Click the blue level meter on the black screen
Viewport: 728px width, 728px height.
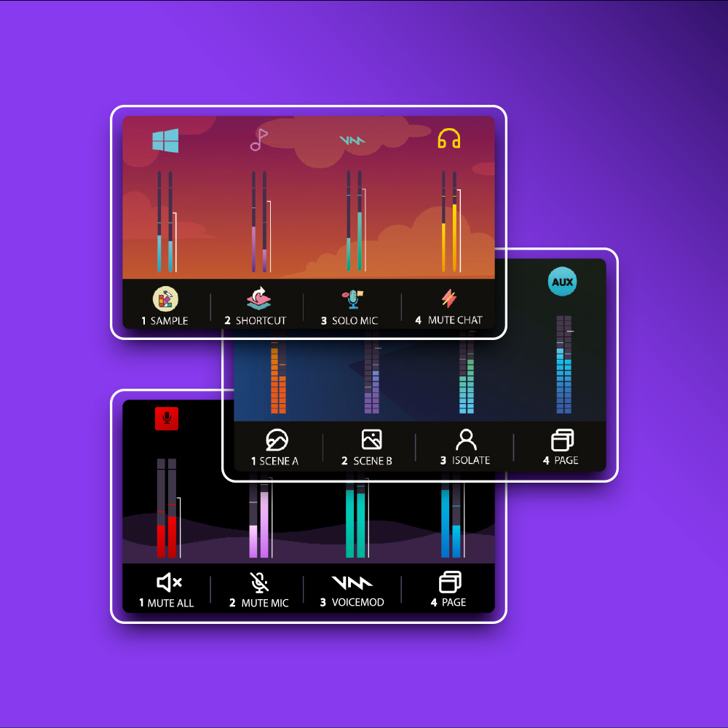(452, 515)
